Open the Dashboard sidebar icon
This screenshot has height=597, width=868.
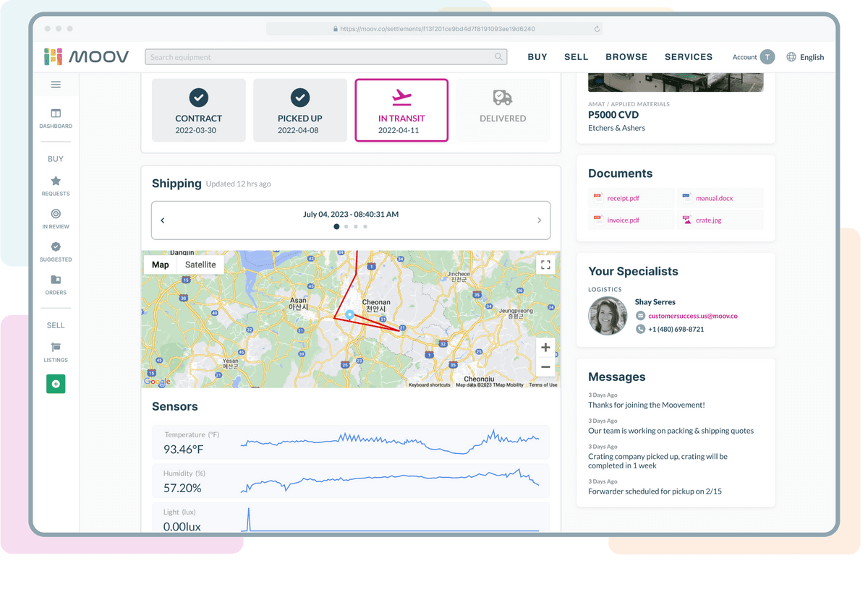pos(56,114)
